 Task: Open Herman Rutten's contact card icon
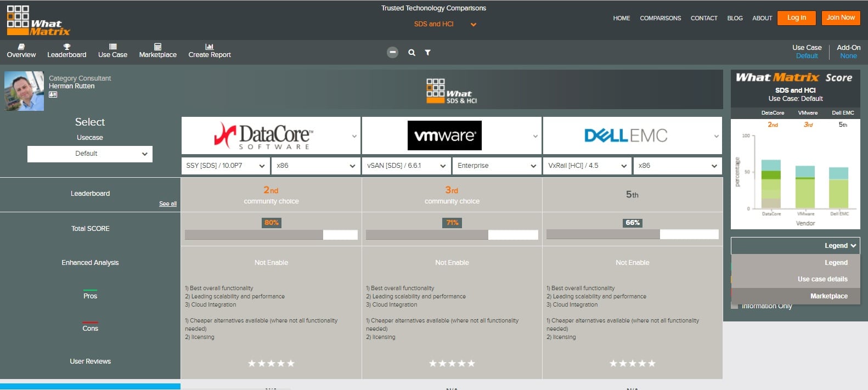coord(53,95)
